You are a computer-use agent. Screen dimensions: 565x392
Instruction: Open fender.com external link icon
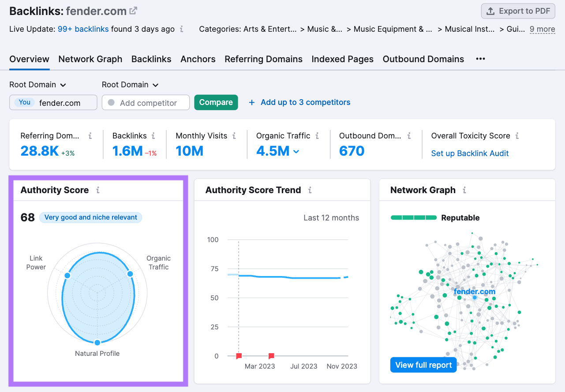pos(133,11)
